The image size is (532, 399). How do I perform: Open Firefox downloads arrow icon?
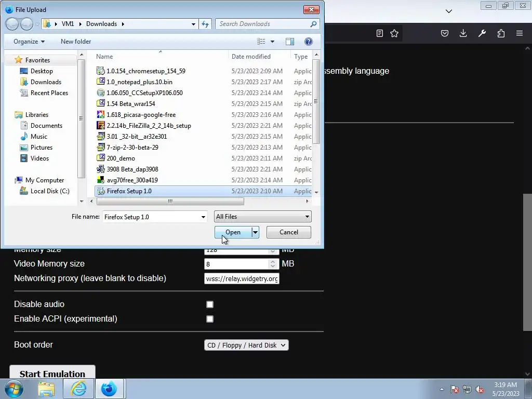pyautogui.click(x=463, y=33)
